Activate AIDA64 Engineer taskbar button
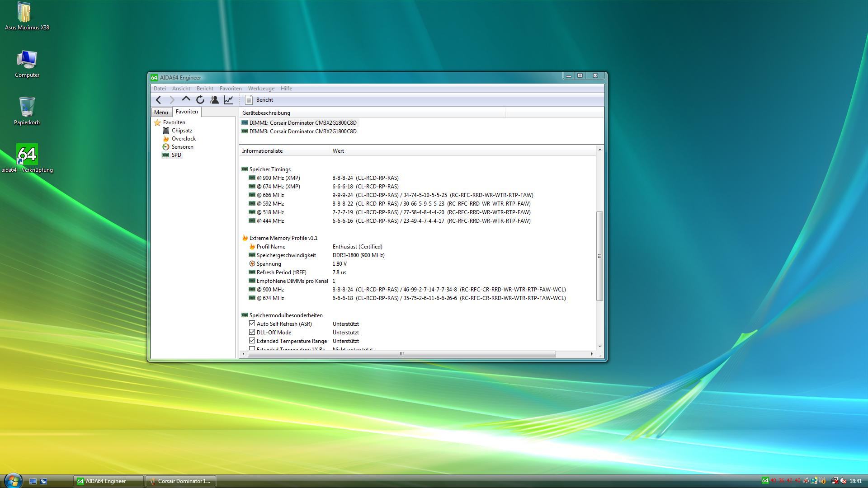Viewport: 868px width, 488px height. 108,481
